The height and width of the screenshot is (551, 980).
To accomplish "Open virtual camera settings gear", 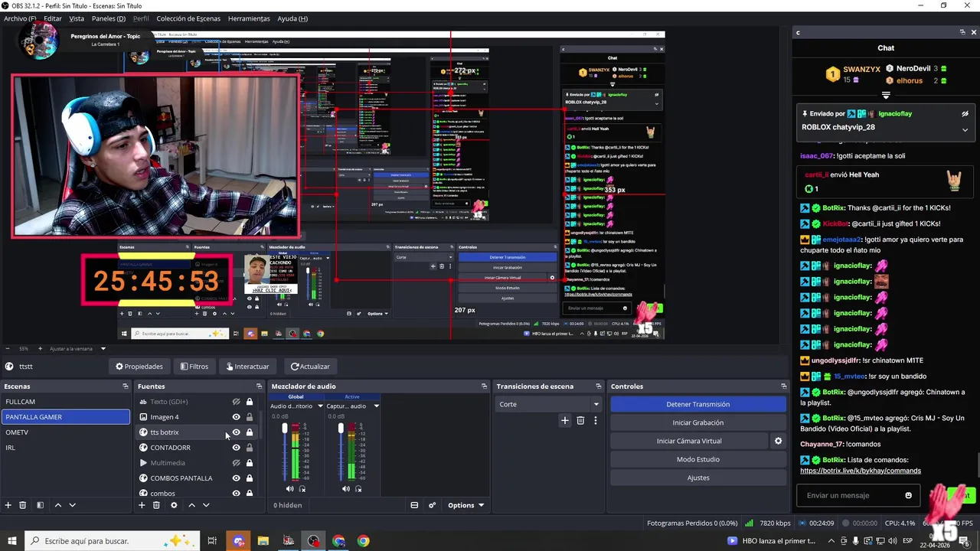I will (x=779, y=441).
